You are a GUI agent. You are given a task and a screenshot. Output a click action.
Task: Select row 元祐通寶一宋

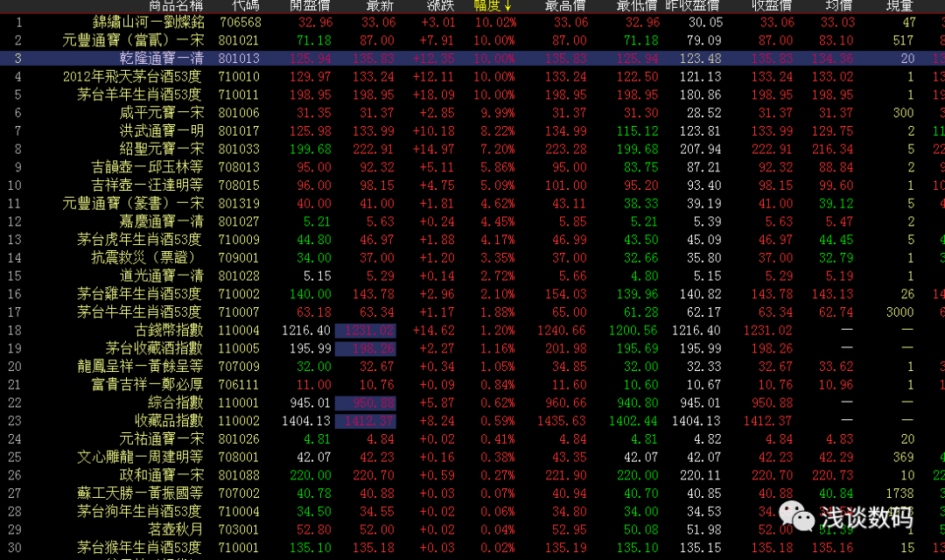point(472,439)
